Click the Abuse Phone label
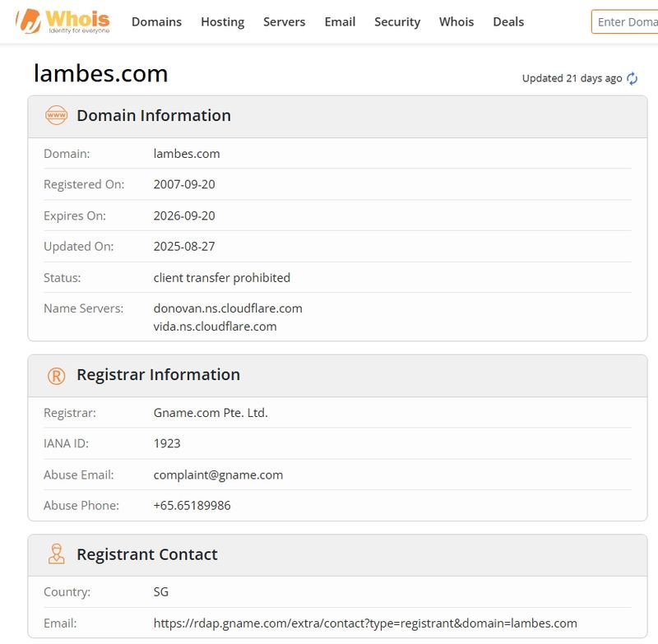The width and height of the screenshot is (658, 644). coord(81,506)
